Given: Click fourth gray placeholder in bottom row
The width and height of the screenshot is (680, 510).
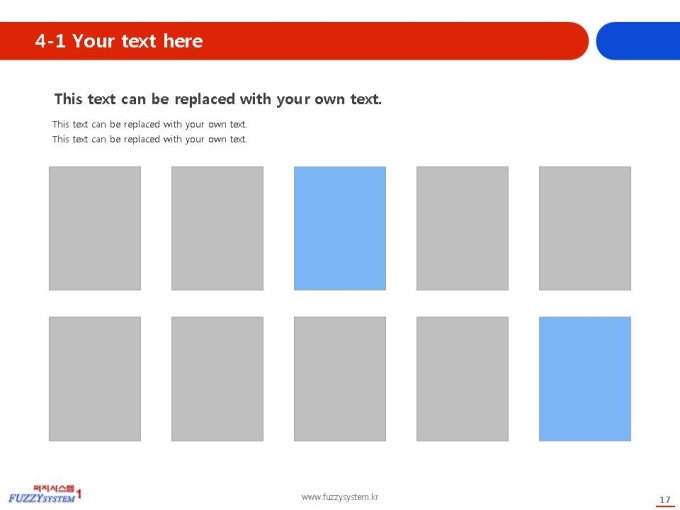Looking at the screenshot, I should [462, 379].
